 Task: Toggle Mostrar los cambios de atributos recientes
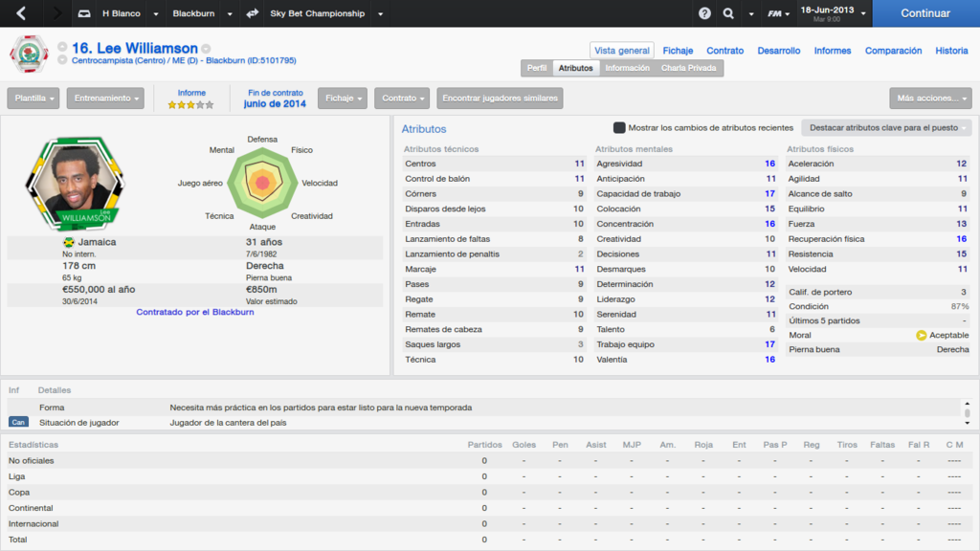619,127
